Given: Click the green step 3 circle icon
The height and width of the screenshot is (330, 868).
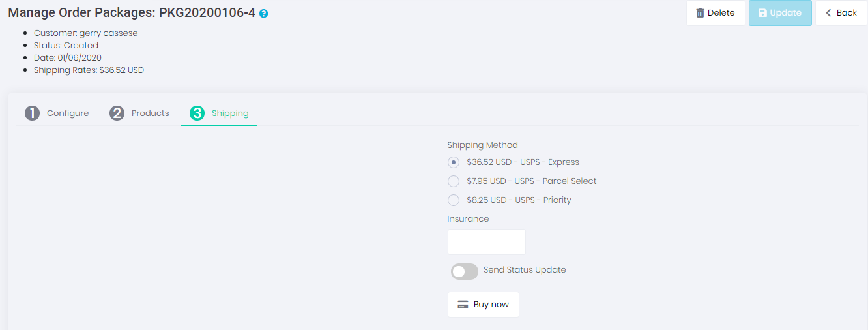Looking at the screenshot, I should coord(197,113).
